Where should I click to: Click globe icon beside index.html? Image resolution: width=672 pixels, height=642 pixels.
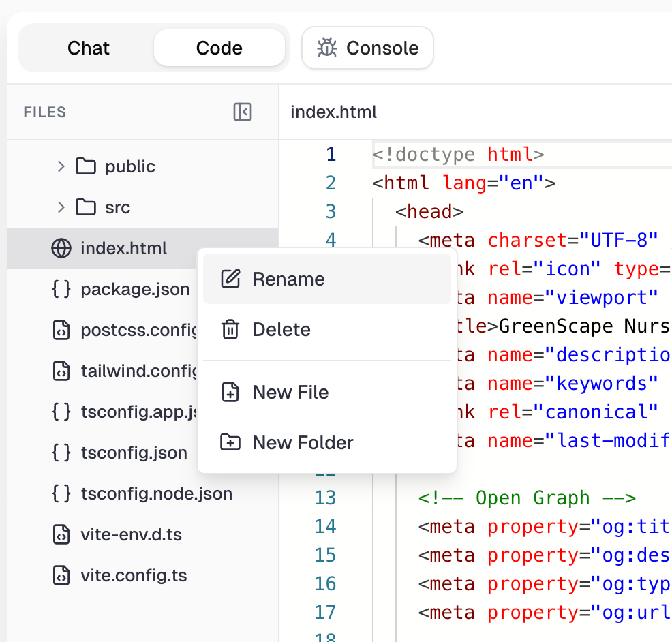point(61,248)
